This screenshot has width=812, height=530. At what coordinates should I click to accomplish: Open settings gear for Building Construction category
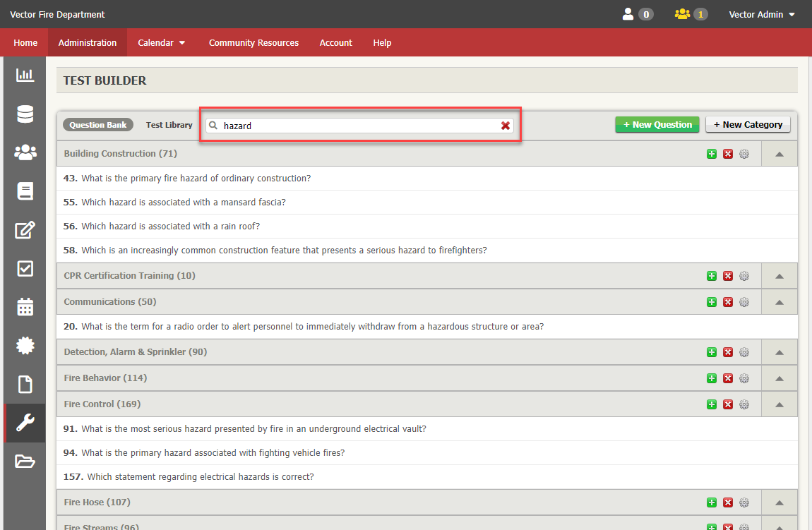[x=744, y=153]
